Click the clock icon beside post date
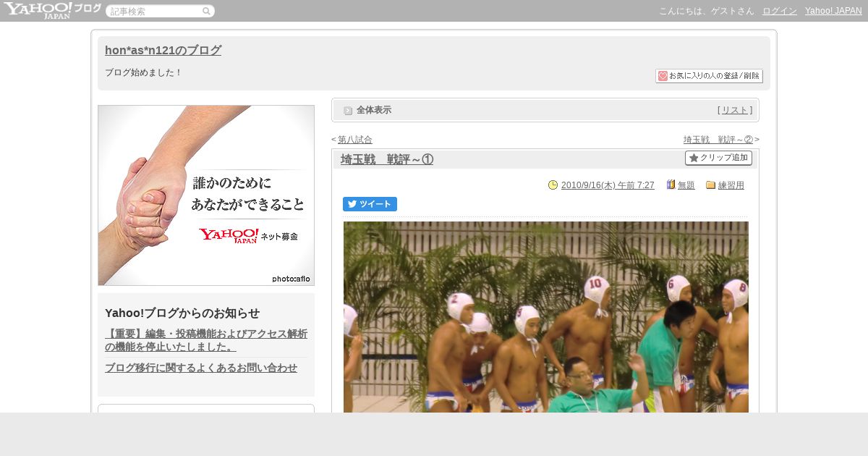Image resolution: width=868 pixels, height=456 pixels. tap(553, 185)
